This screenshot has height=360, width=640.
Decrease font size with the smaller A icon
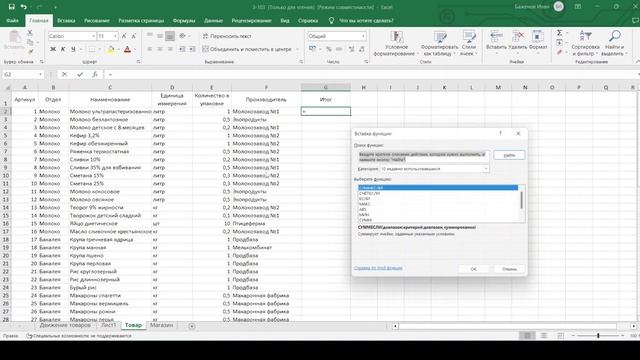pyautogui.click(x=133, y=36)
